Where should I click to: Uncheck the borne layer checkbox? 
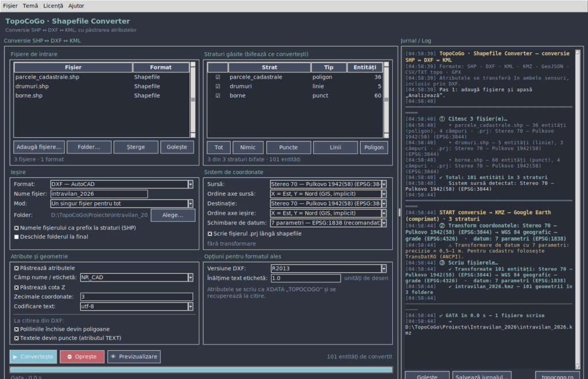coord(218,95)
